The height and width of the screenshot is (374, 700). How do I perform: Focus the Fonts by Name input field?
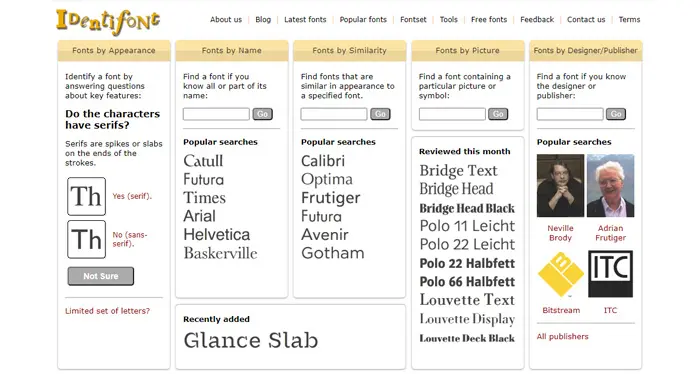click(x=216, y=114)
